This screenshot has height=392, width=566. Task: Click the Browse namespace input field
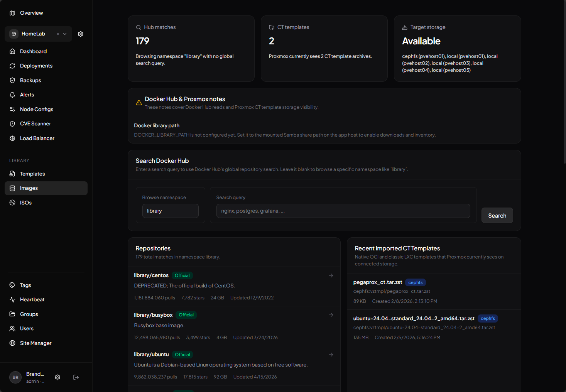(x=170, y=211)
